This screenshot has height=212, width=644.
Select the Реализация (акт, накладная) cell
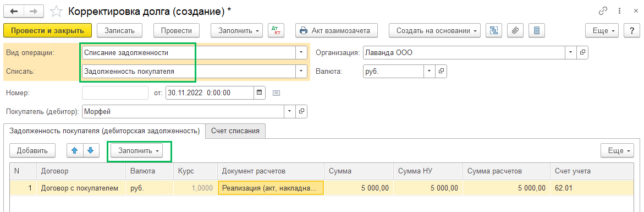(x=271, y=188)
